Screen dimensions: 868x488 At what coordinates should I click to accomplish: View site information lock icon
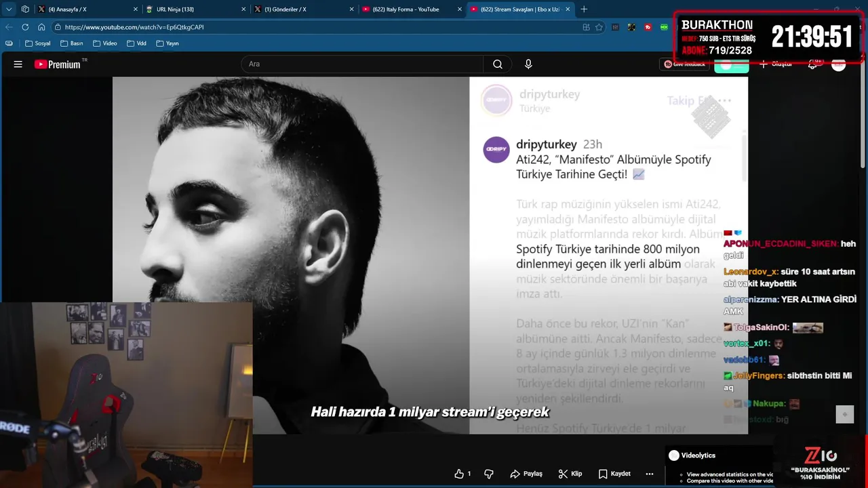(58, 27)
